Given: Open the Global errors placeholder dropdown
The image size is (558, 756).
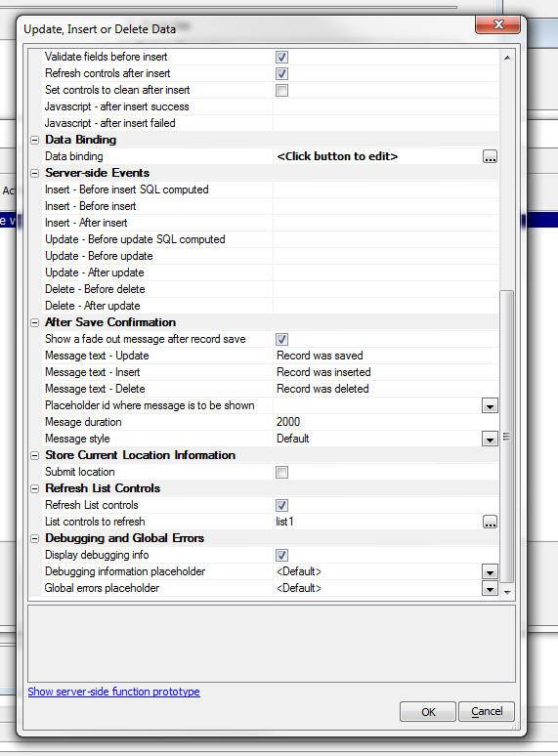Looking at the screenshot, I should click(x=490, y=588).
